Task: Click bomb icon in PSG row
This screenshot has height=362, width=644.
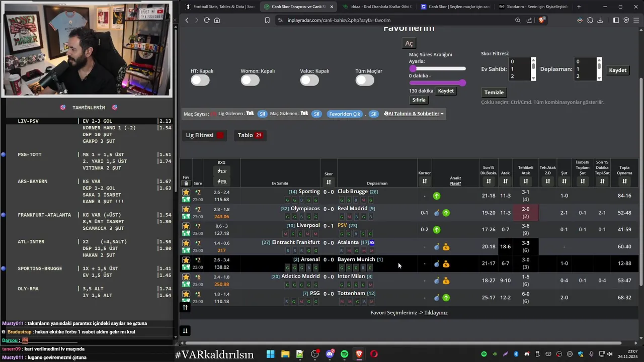Action: (x=437, y=298)
